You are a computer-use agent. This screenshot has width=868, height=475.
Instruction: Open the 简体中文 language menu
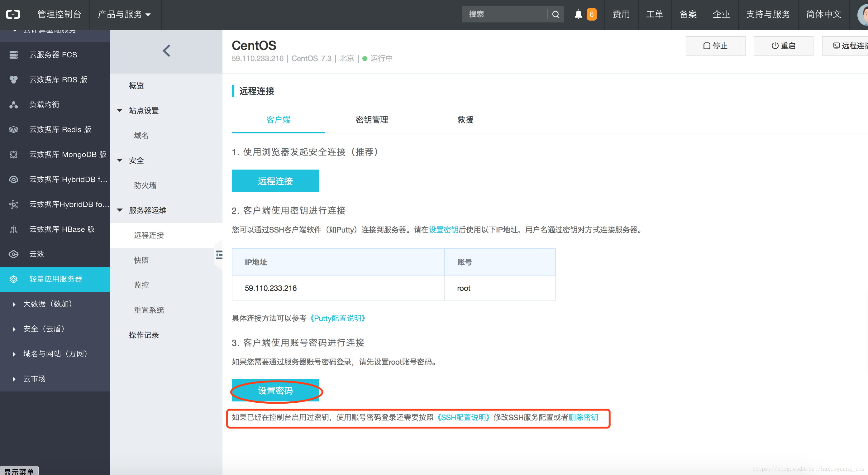point(823,15)
